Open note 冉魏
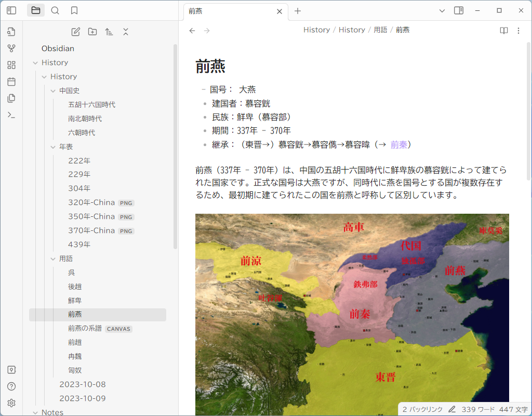 click(75, 356)
